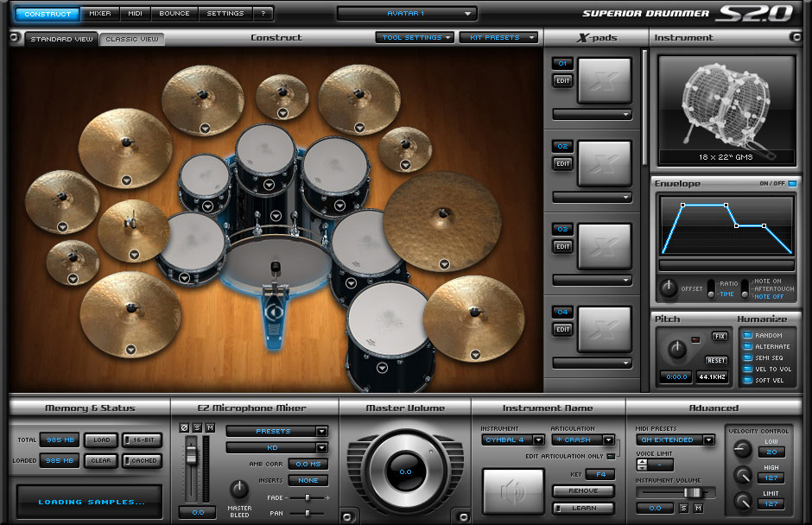This screenshot has height=525, width=812.
Task: Switch to Classic View tab
Action: (131, 40)
